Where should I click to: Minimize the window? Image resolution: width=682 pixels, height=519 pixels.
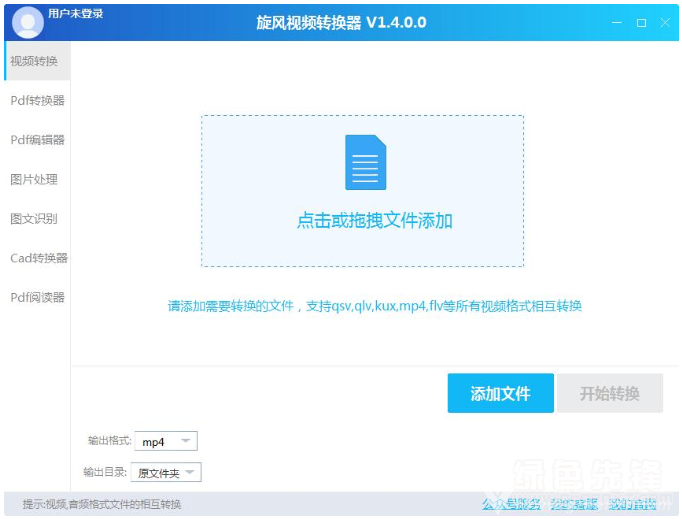617,23
